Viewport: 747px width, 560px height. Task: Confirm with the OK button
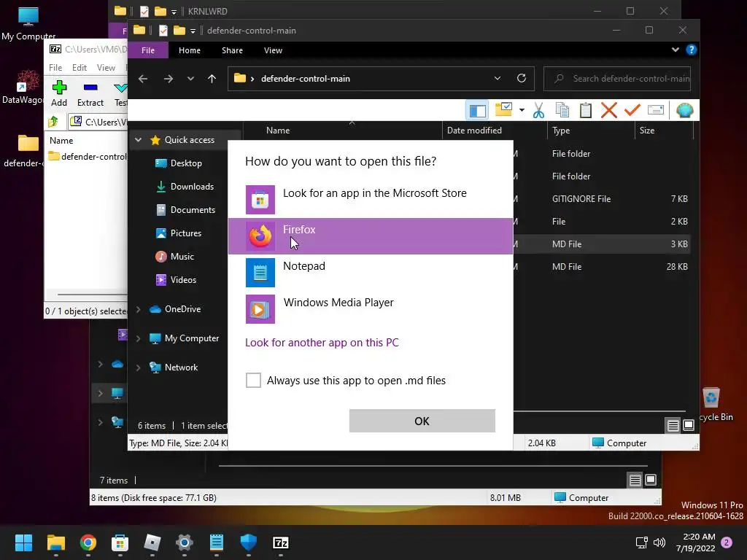(x=422, y=421)
